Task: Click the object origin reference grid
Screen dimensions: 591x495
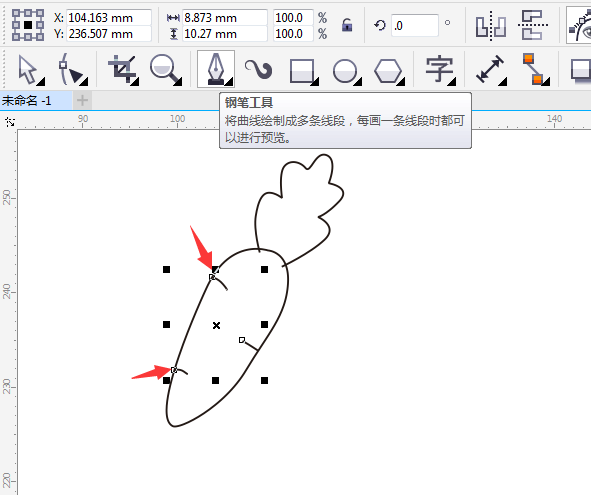Action: tap(28, 25)
